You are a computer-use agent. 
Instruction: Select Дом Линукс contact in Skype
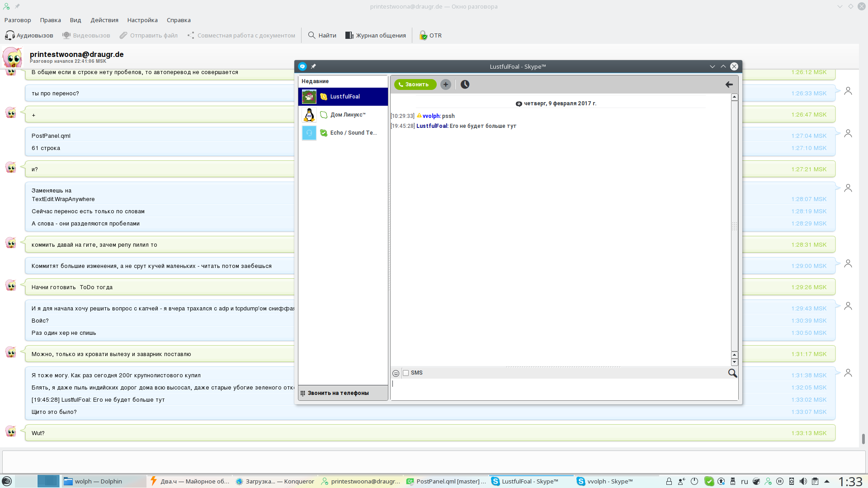point(343,115)
